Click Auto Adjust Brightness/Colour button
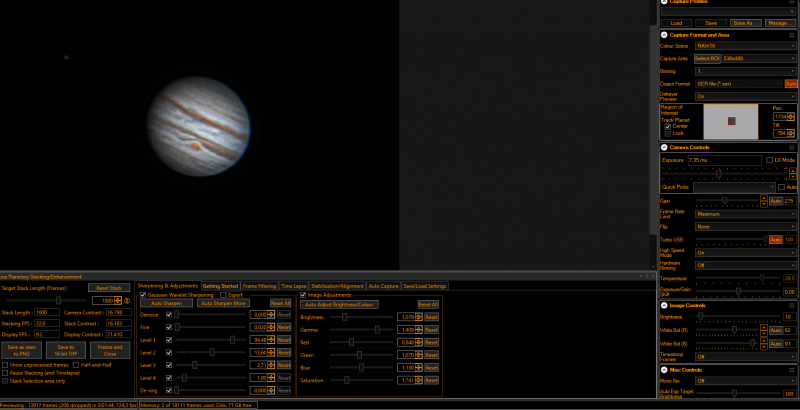The height and width of the screenshot is (410, 800). 339,304
